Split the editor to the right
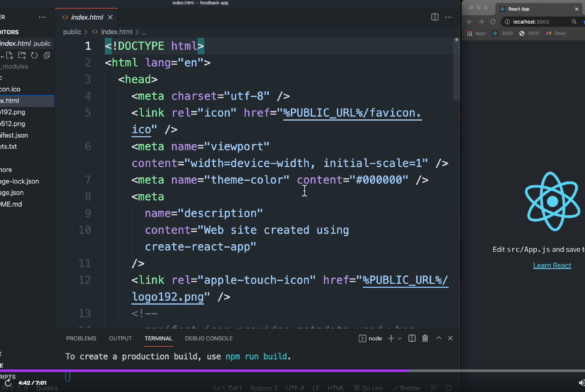This screenshot has height=392, width=585. coord(435,17)
